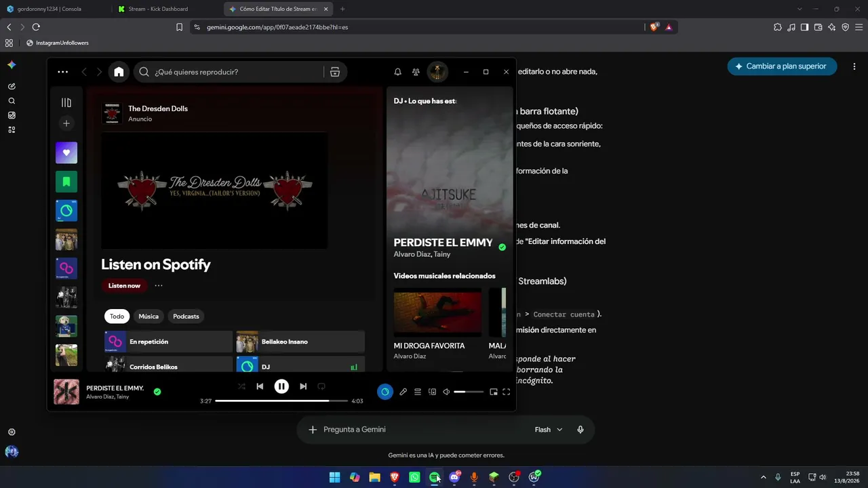Open the DJ card in the Spotify grid
This screenshot has height=488, width=868.
[300, 365]
